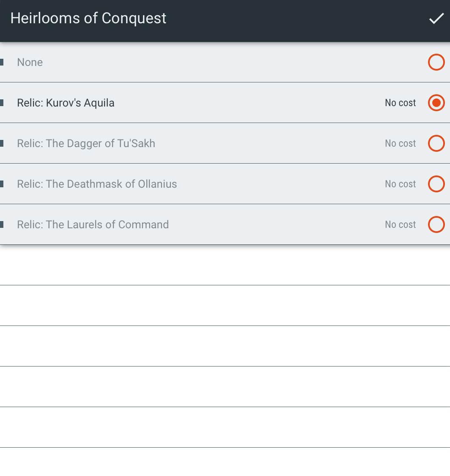Click No cost label for Laurels of Command
450x476 pixels.
click(x=401, y=224)
